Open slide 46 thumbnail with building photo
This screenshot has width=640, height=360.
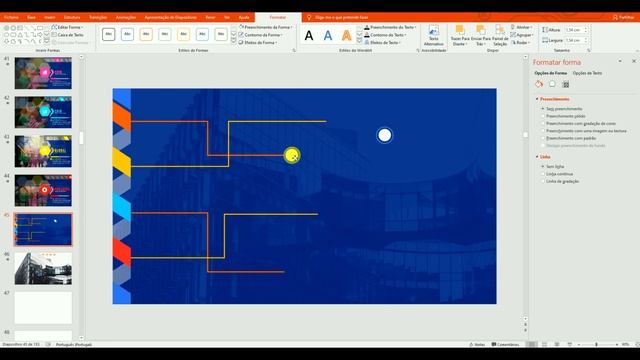point(43,269)
